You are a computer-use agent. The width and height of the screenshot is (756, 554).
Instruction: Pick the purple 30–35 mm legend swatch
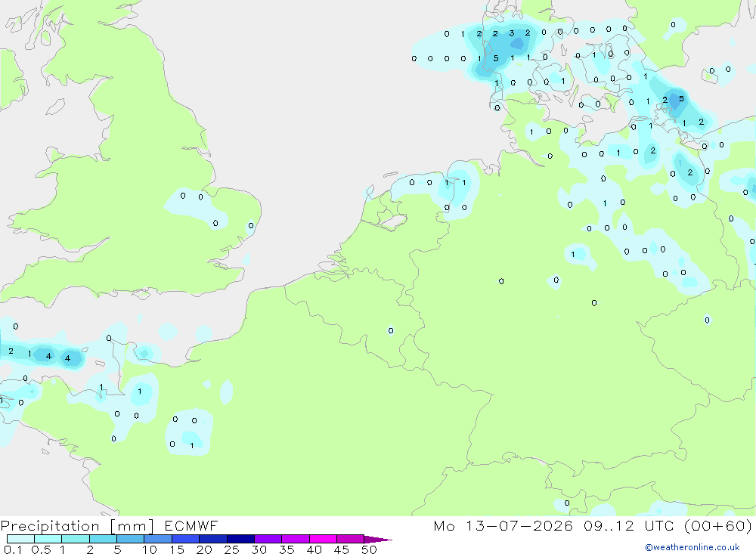click(268, 539)
